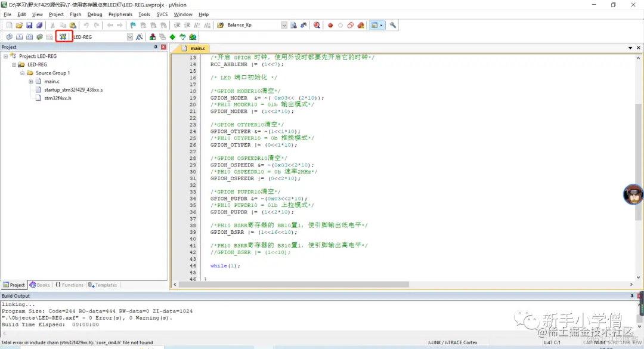The width and height of the screenshot is (644, 349).
Task: Click the Indent selection icon
Action: click(x=177, y=25)
